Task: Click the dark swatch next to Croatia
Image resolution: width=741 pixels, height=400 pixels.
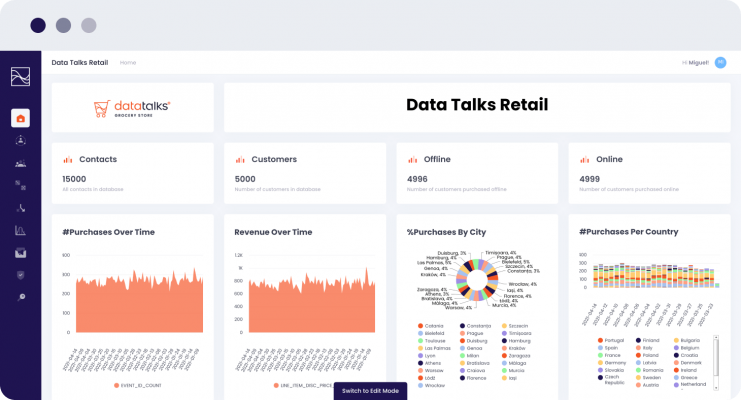Action: pyautogui.click(x=676, y=355)
